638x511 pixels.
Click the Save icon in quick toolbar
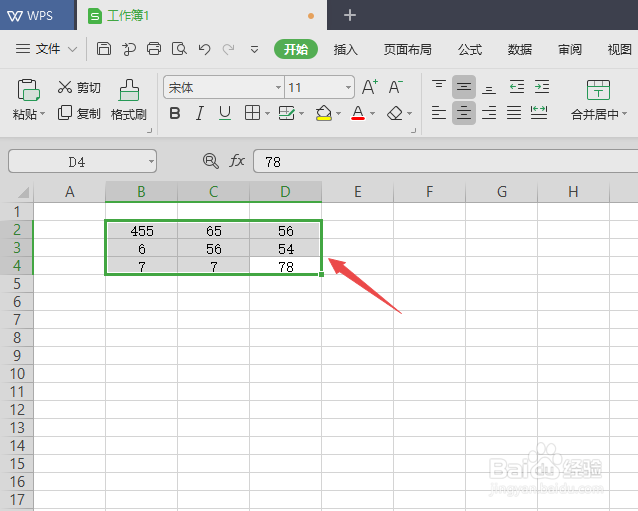pyautogui.click(x=104, y=49)
